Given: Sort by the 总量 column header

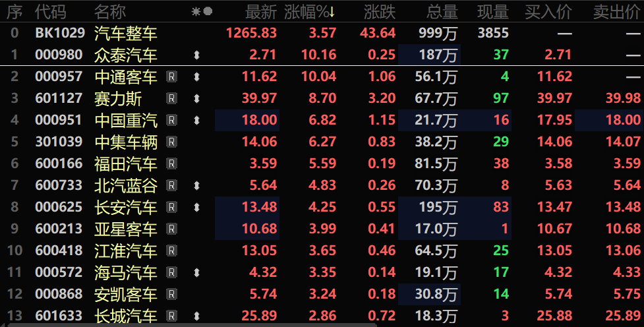Looking at the screenshot, I should 442,12.
